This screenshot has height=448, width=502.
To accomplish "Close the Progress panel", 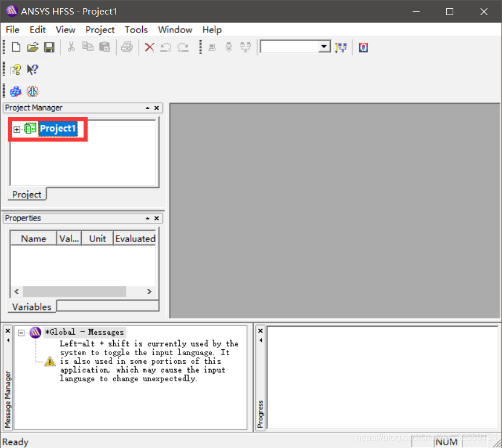I will click(260, 331).
